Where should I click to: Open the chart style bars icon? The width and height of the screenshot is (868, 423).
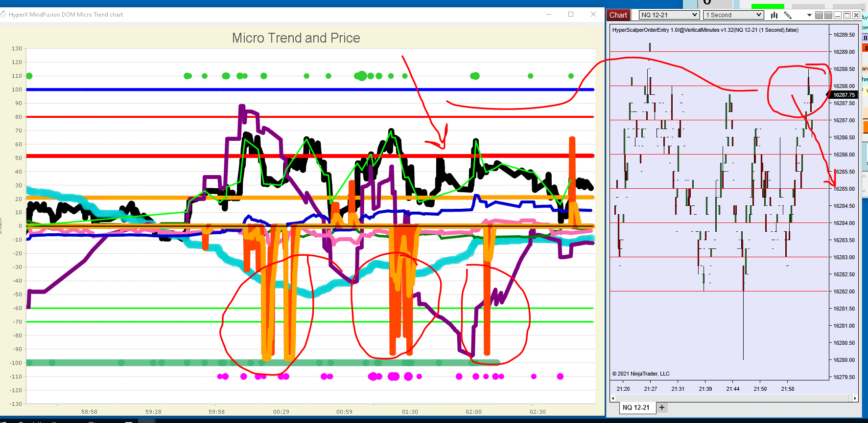[774, 15]
